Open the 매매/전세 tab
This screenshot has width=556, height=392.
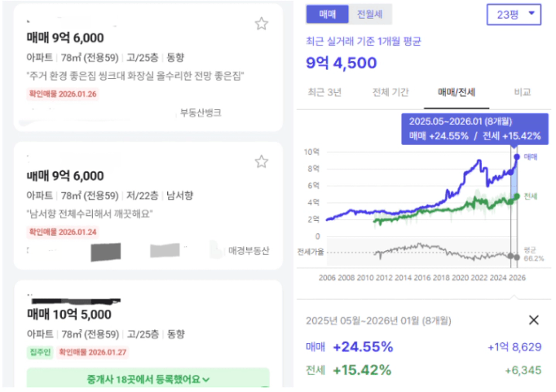457,92
